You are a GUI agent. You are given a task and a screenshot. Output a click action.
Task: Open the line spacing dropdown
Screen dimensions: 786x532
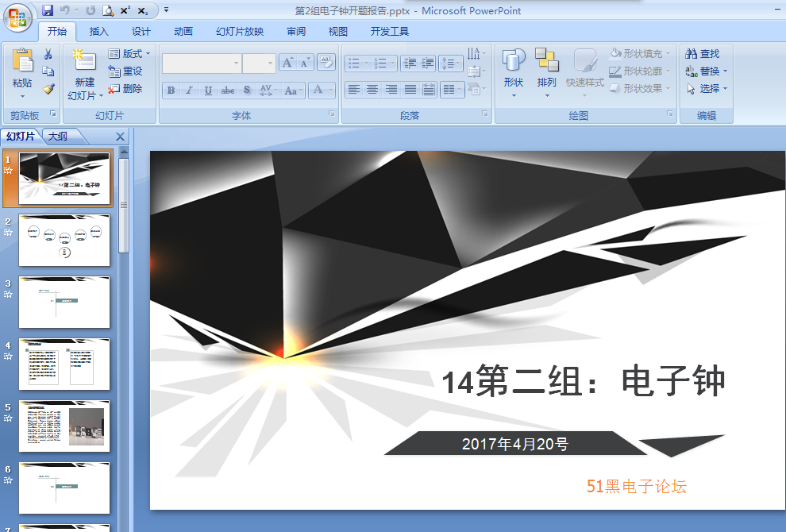tap(451, 64)
